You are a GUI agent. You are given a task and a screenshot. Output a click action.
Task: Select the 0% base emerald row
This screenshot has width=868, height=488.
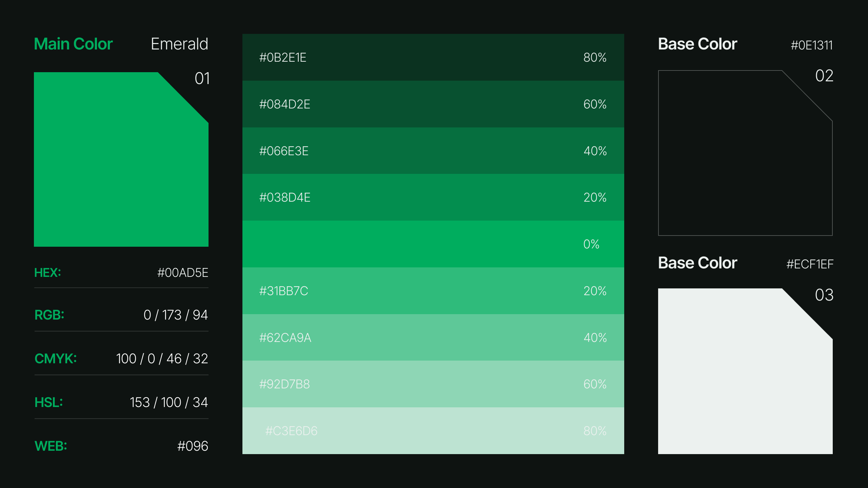coord(433,244)
